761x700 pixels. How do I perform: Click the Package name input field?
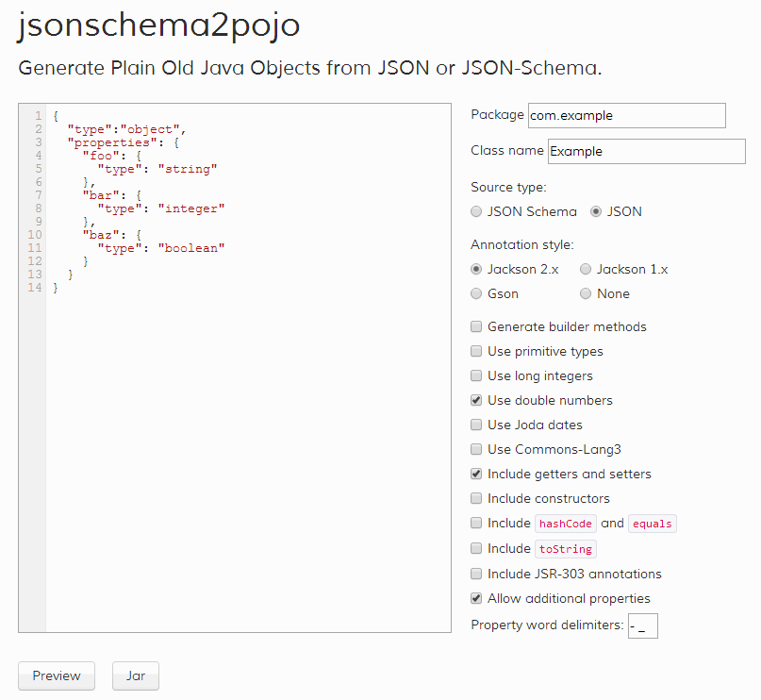626,115
